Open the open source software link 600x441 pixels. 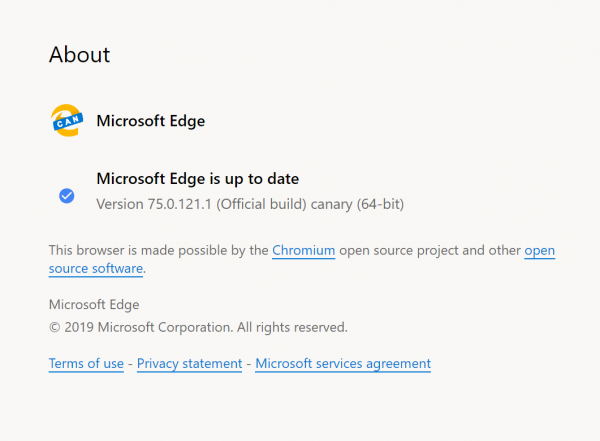pos(96,268)
